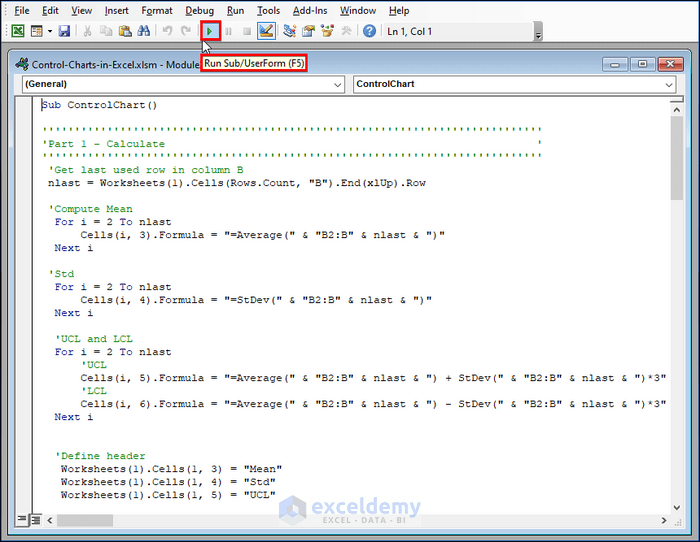Open the Format menu
The height and width of the screenshot is (542, 700).
[157, 10]
